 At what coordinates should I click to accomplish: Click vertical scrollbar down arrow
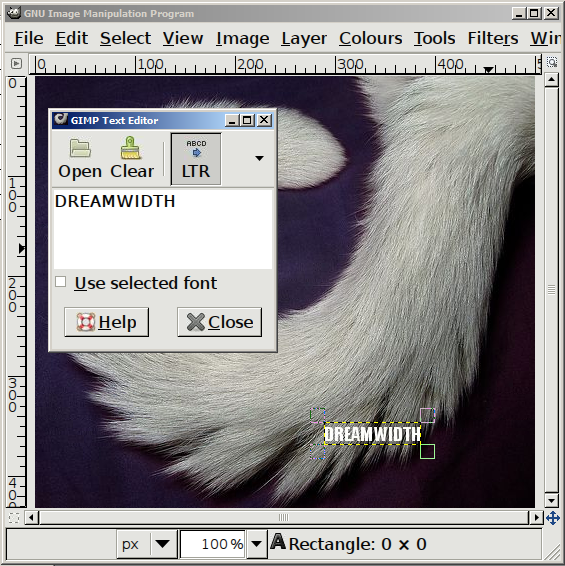551,500
